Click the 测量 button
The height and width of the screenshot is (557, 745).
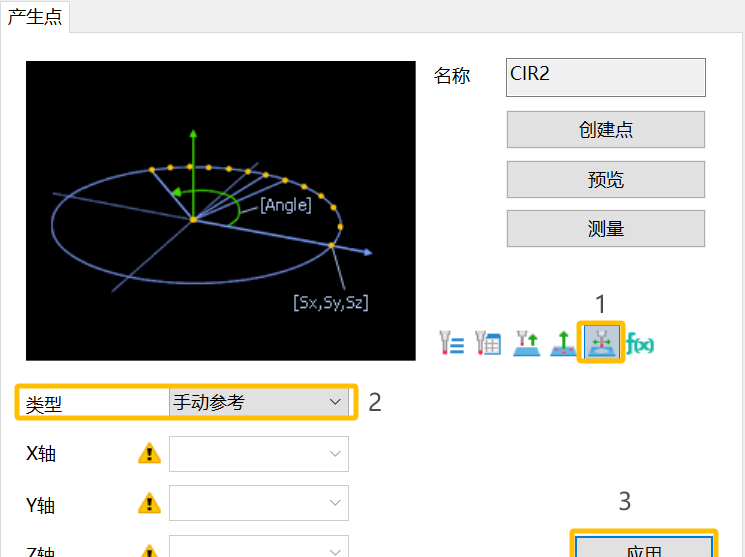(605, 228)
